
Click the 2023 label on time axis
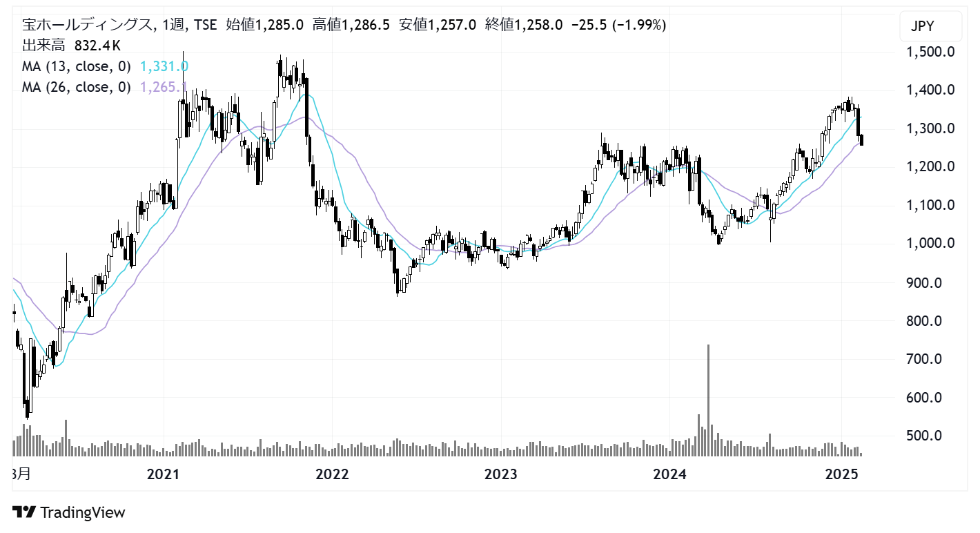tap(500, 475)
